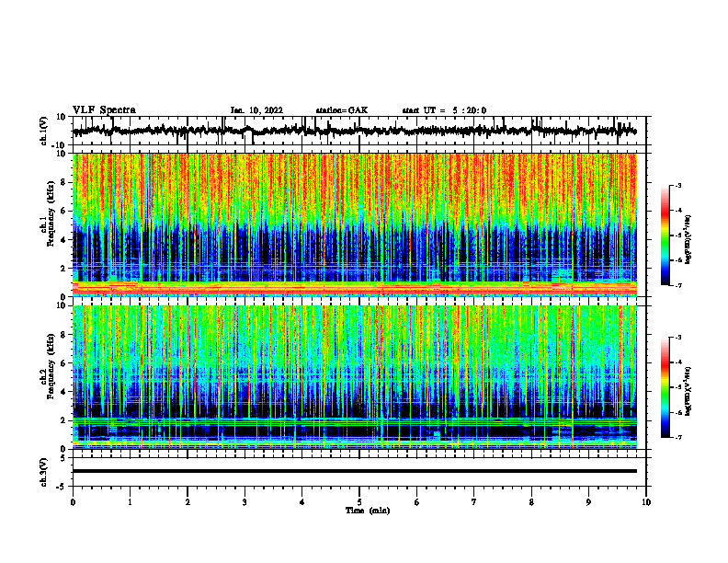Click time axis tick label "6"
This screenshot has width=728, height=563.
pos(417,502)
